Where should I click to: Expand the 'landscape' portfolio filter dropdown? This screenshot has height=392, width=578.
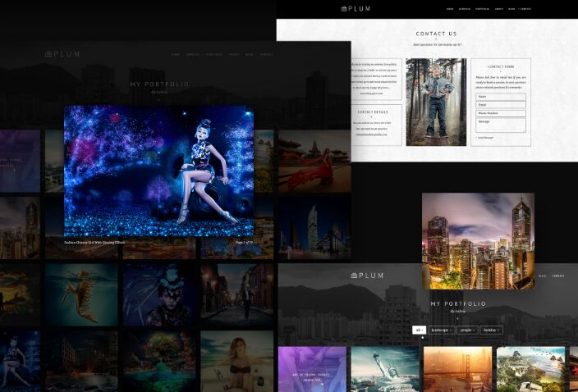click(442, 330)
